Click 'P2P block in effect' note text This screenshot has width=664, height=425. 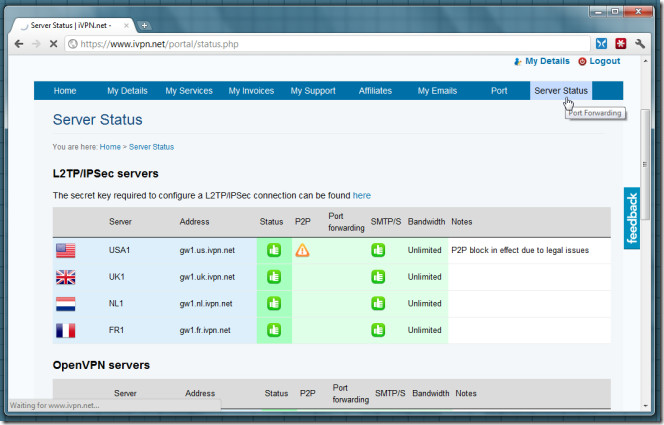(520, 250)
